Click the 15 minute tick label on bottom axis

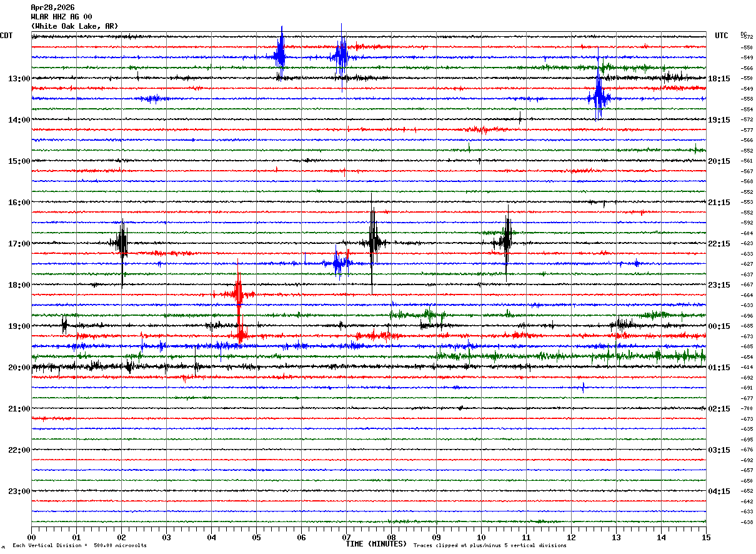pos(705,538)
